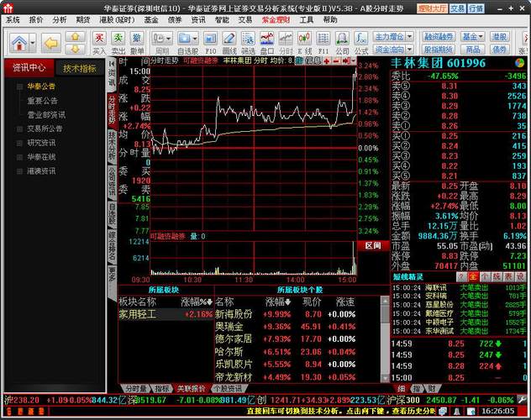Click the 区间 button below the chart
The height and width of the screenshot is (420, 531).
(x=373, y=246)
